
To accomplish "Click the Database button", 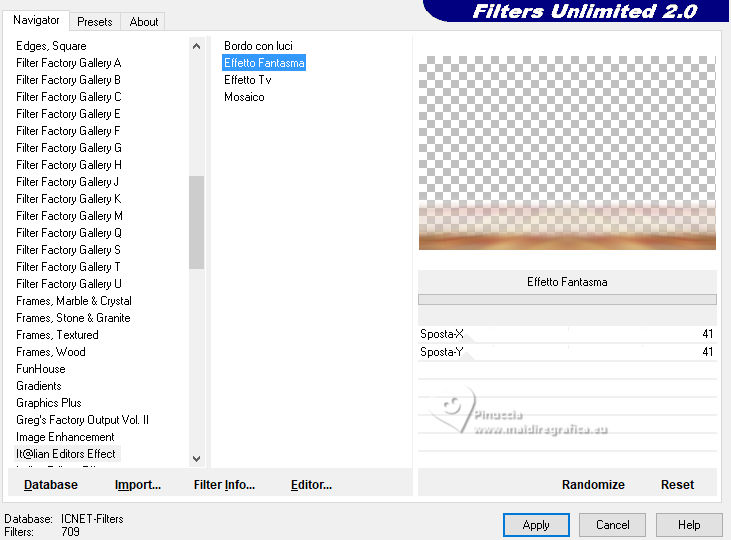I will click(x=51, y=485).
